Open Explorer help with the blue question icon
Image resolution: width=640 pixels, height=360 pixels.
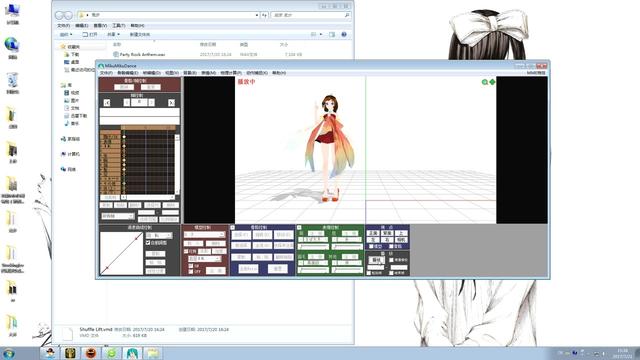(344, 35)
